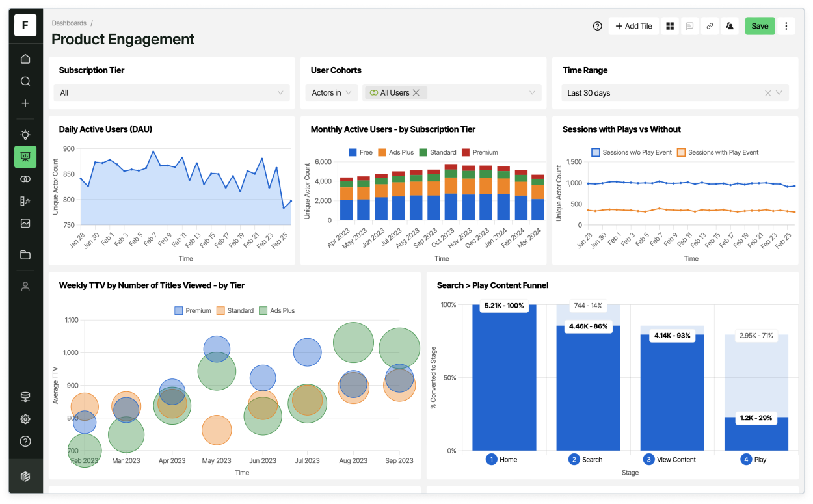This screenshot has width=813, height=504.
Task: Save the dashboard
Action: [760, 26]
